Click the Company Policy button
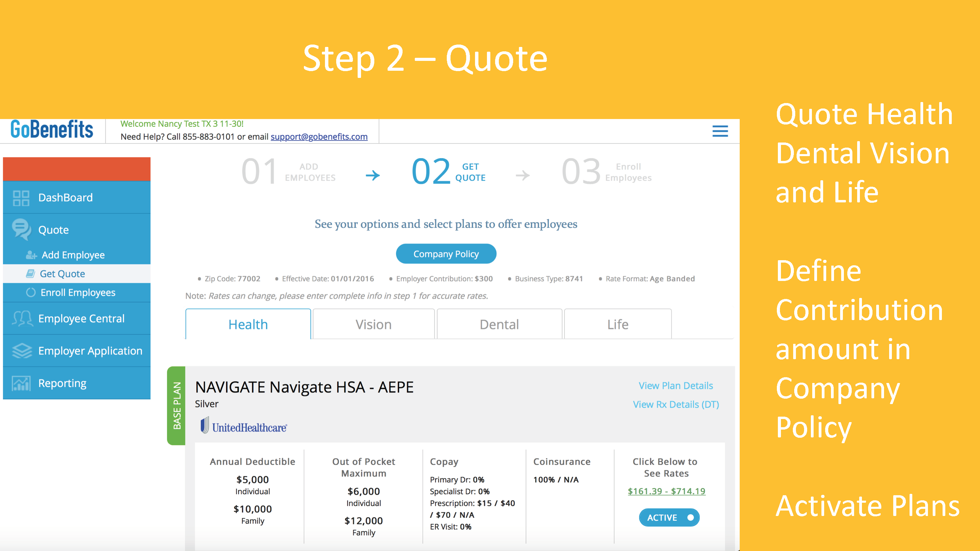Screen dimensions: 980x551 [x=446, y=254]
